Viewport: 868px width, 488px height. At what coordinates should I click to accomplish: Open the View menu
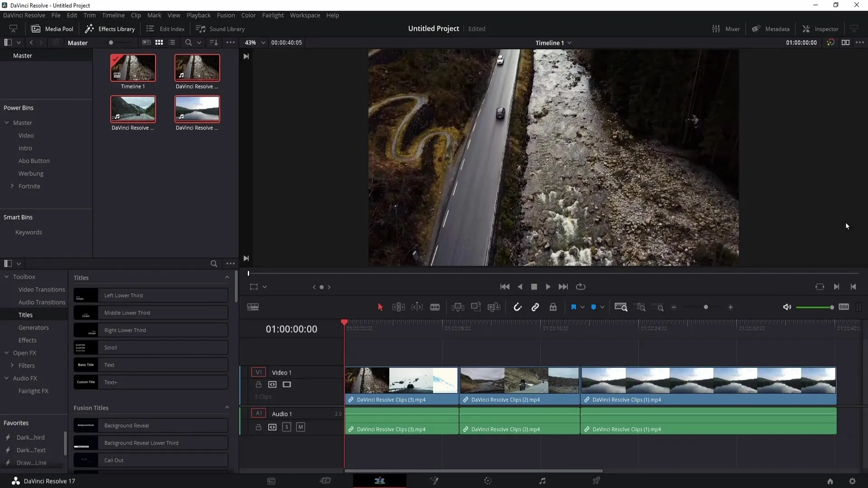(173, 15)
